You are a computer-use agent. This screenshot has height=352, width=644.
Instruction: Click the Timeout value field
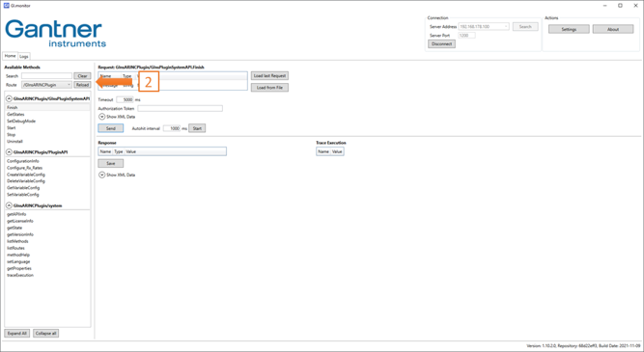pyautogui.click(x=125, y=99)
